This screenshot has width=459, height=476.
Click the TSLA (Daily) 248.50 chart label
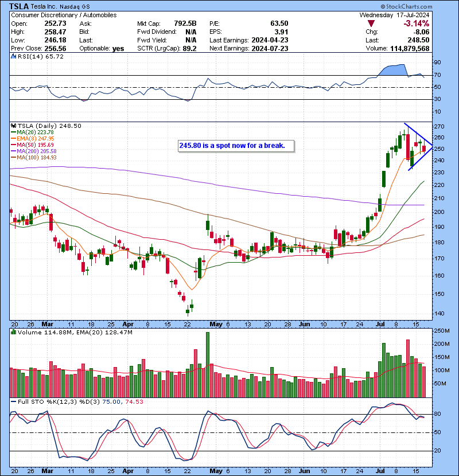pyautogui.click(x=49, y=126)
